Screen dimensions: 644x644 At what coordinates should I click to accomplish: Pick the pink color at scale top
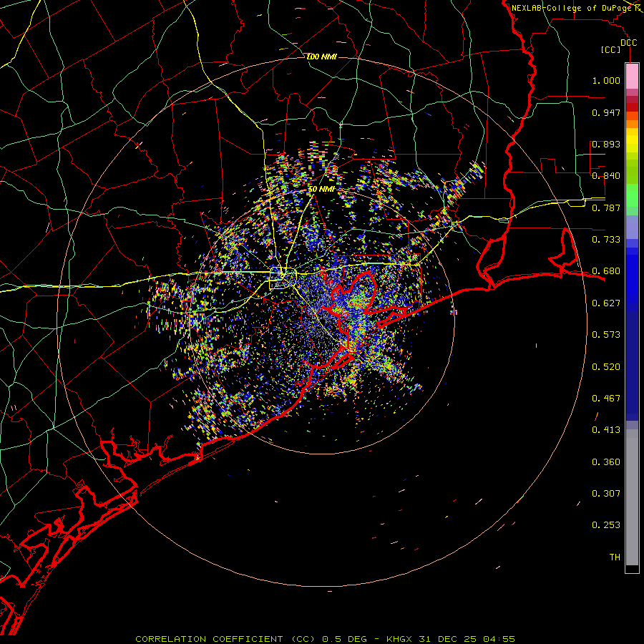point(632,77)
